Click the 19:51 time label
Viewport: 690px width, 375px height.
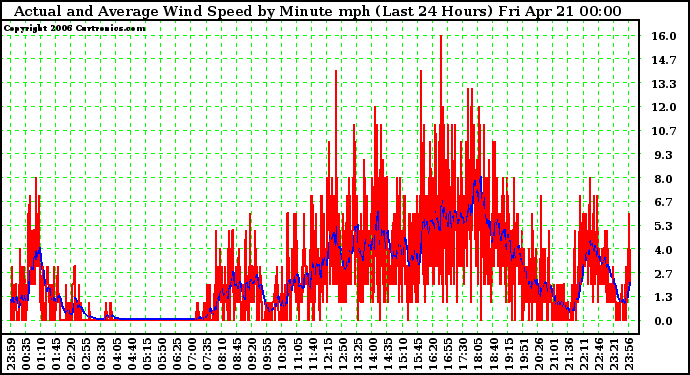[523, 354]
